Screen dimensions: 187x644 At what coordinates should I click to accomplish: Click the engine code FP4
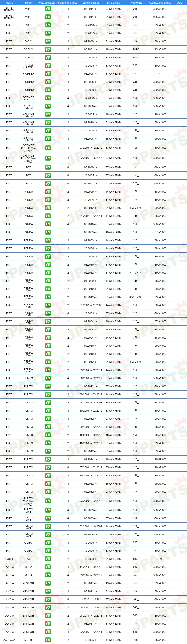pos(160,559)
